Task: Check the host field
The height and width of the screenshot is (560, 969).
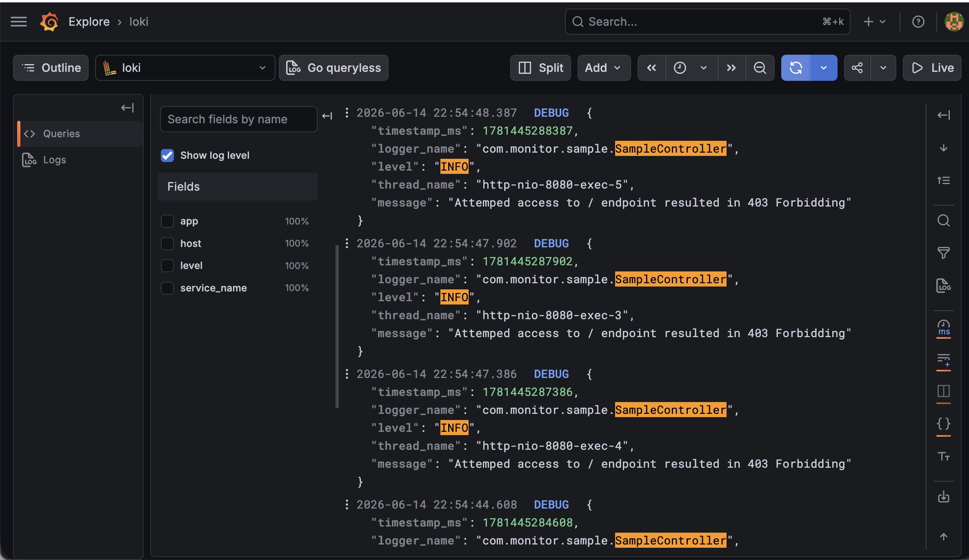Action: click(x=167, y=244)
